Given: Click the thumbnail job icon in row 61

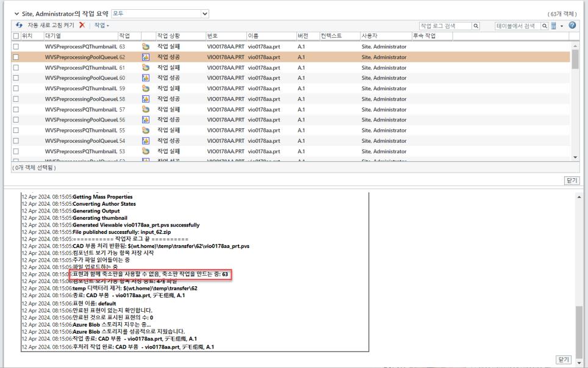Looking at the screenshot, I should tap(146, 68).
